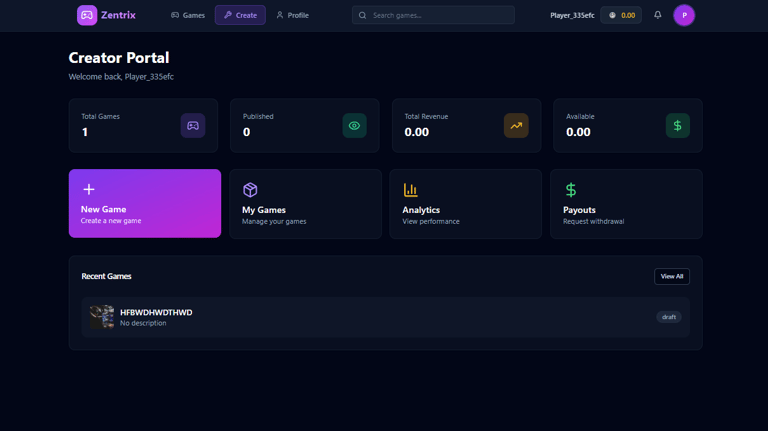Open the HFBWDHWDTHWD game thumbnail
Image resolution: width=768 pixels, height=431 pixels.
(x=102, y=317)
